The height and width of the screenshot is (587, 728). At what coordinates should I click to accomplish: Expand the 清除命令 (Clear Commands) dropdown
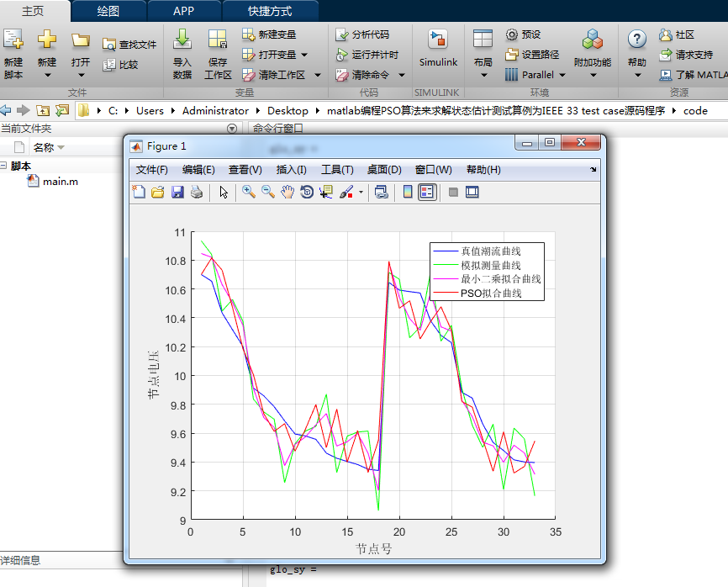402,75
